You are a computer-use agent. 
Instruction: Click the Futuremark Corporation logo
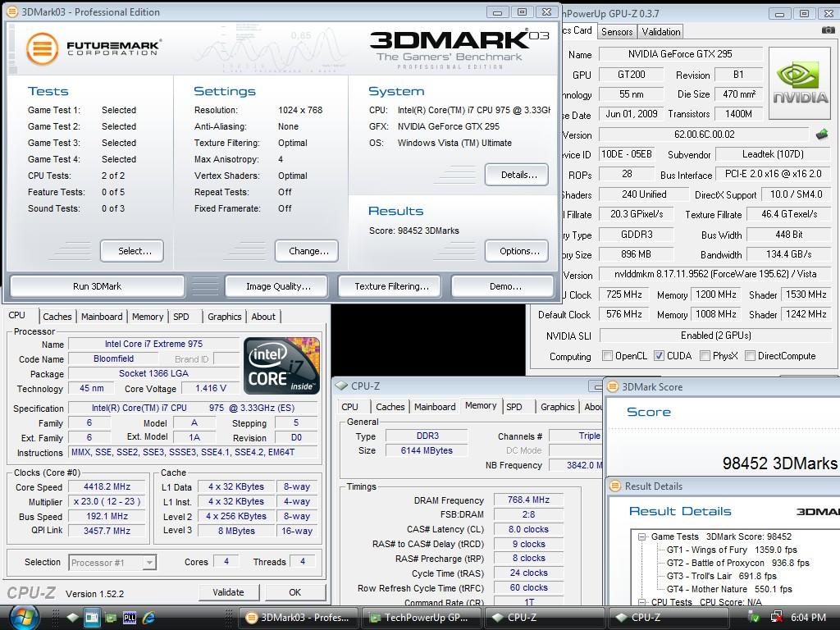(x=94, y=48)
